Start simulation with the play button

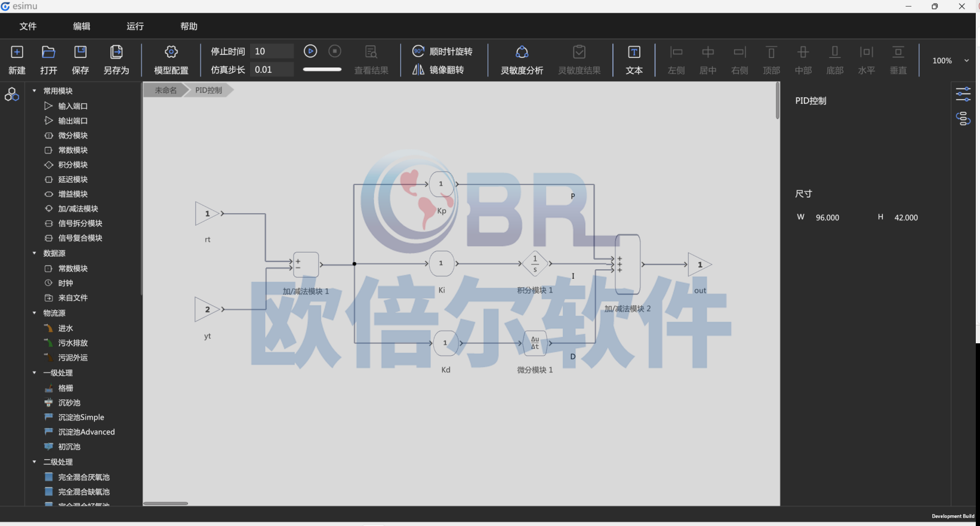[x=310, y=51]
